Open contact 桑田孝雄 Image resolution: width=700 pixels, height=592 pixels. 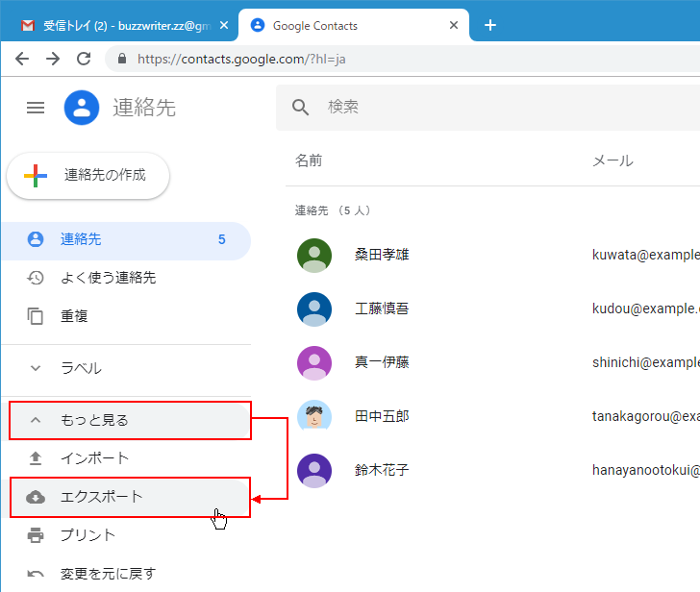382,255
